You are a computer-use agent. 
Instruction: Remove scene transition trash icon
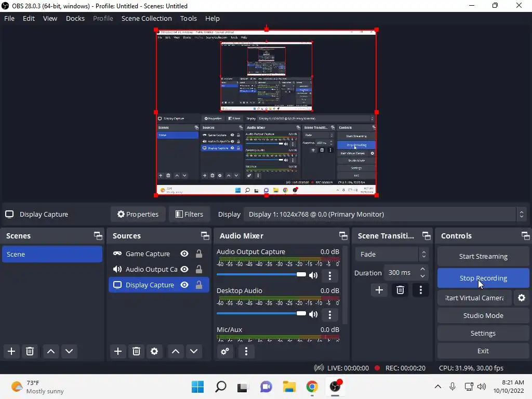[401, 290]
